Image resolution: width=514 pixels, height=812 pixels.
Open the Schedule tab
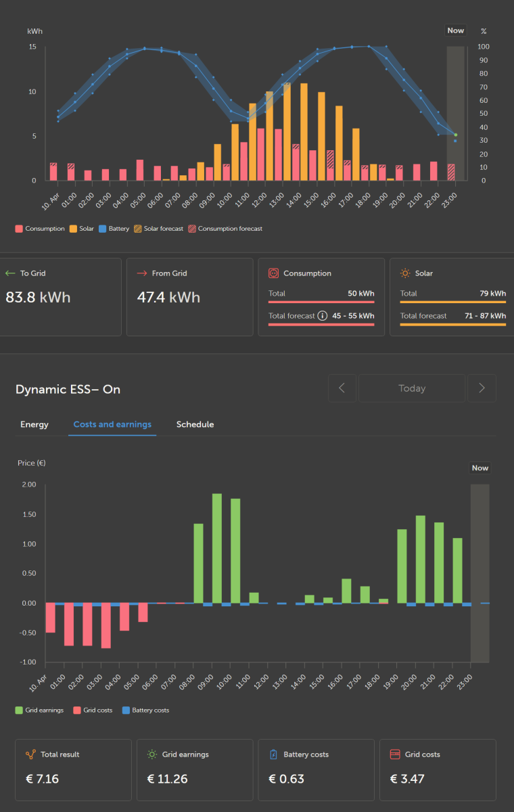coord(195,424)
